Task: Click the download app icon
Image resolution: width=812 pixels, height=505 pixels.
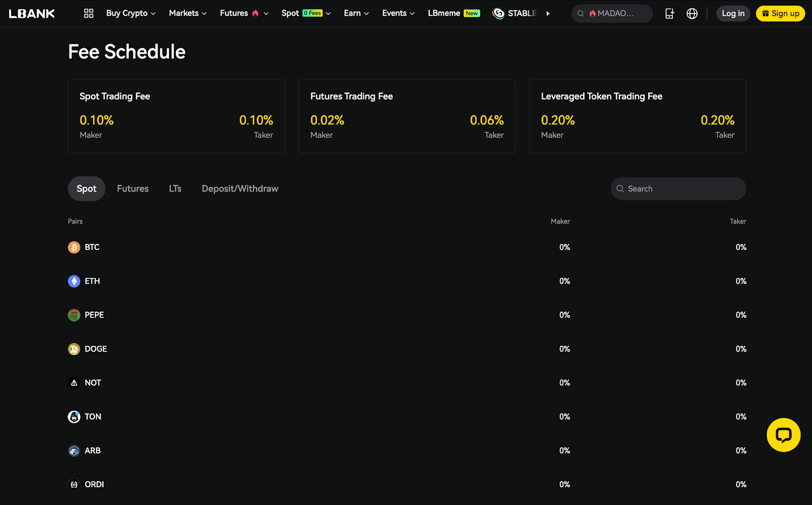Action: tap(669, 14)
